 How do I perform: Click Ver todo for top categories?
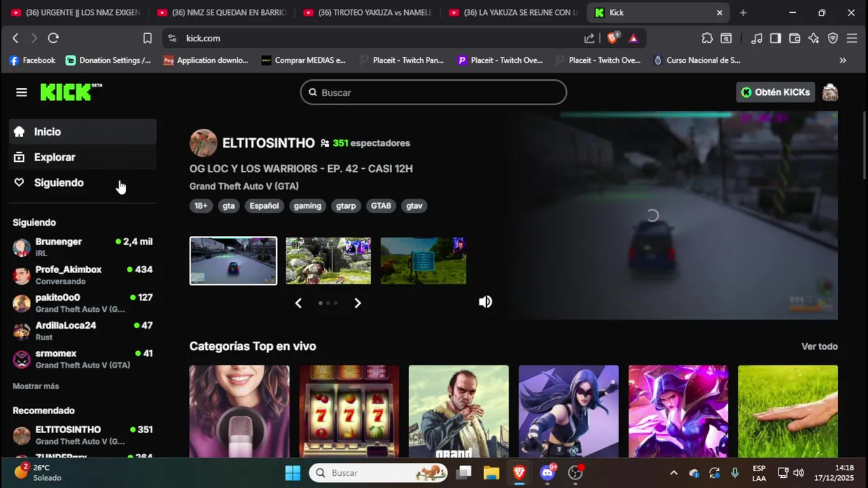pos(820,346)
